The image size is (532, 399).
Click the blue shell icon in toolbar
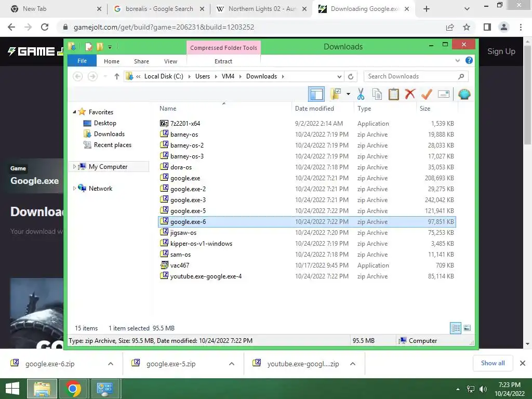click(x=464, y=94)
